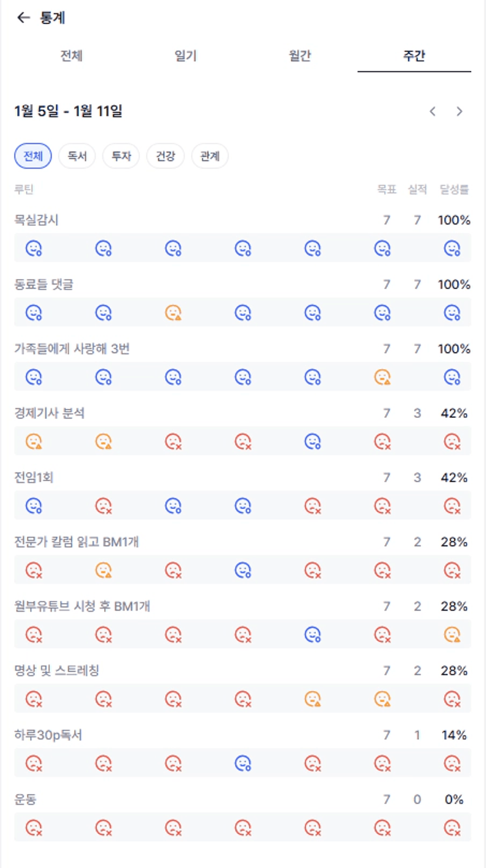
Task: Filter routines by 건강 category
Action: tap(165, 156)
